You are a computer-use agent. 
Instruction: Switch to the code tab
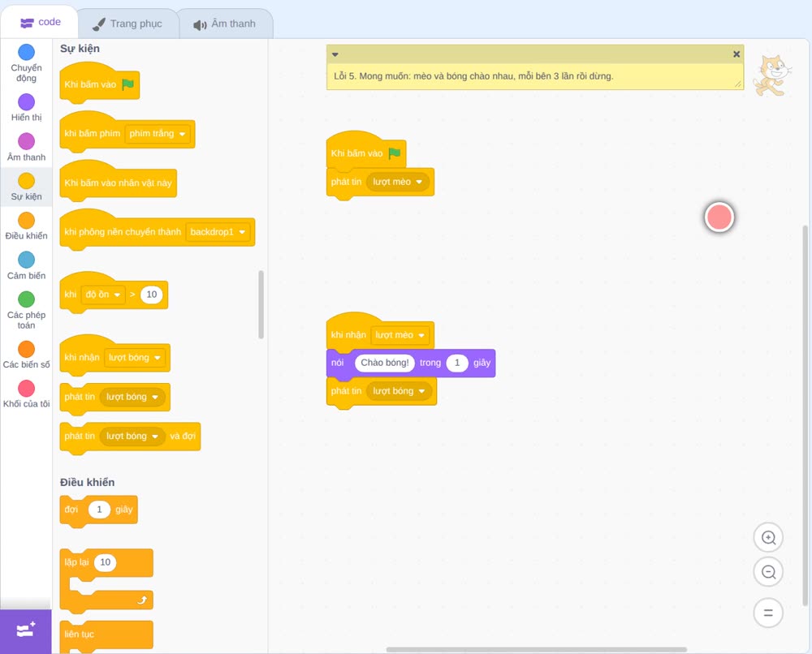click(40, 22)
